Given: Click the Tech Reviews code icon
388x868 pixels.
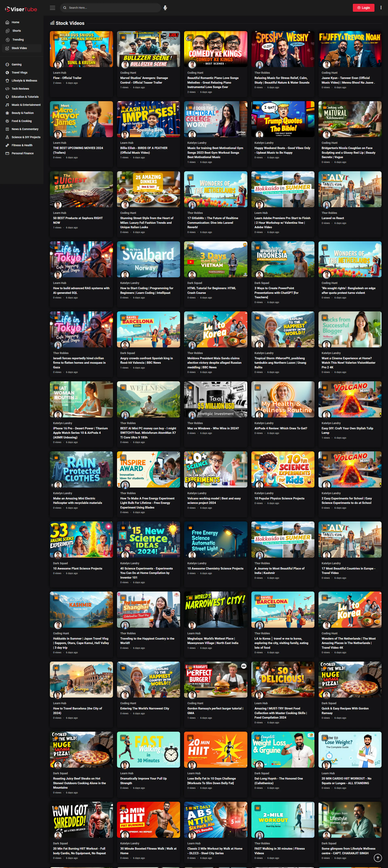Looking at the screenshot, I should 7,89.
